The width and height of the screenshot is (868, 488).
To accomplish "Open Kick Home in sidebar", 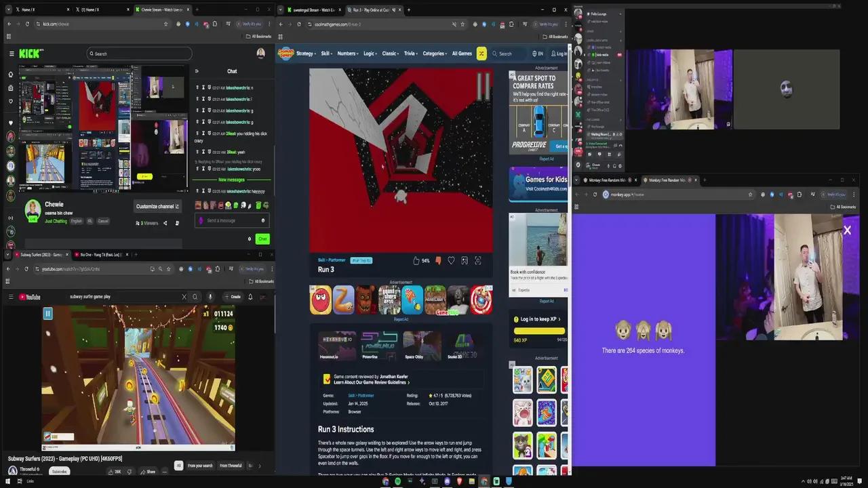I will (10, 75).
